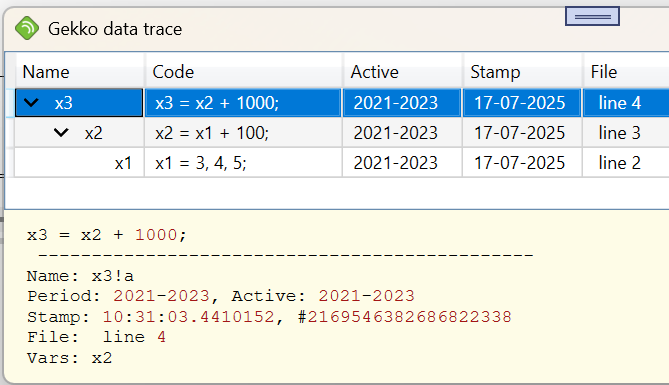Viewport: 669px width, 385px height.
Task: Sort by the File column header
Action: [x=626, y=72]
